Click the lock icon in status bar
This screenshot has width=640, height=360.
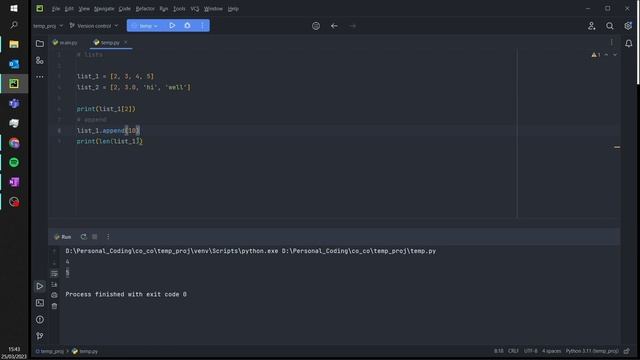[627, 351]
